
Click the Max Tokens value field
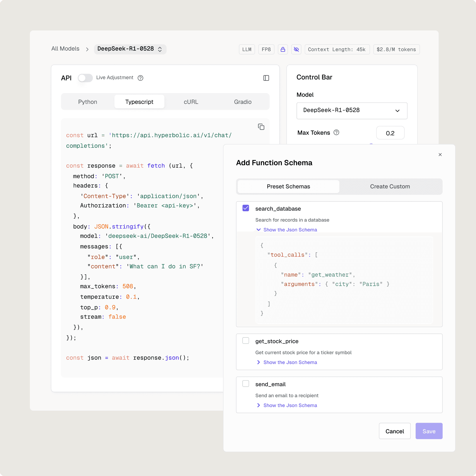pyautogui.click(x=390, y=133)
